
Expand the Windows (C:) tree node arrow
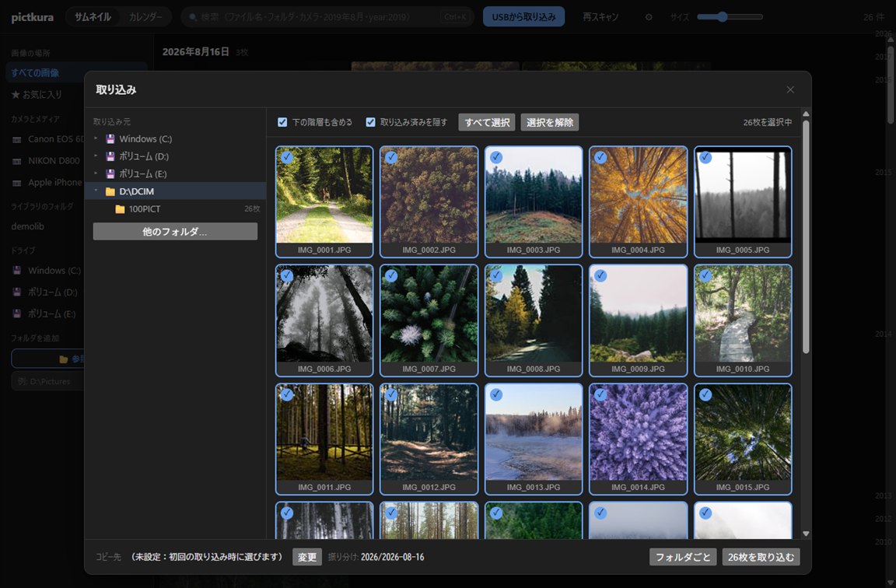click(x=96, y=138)
